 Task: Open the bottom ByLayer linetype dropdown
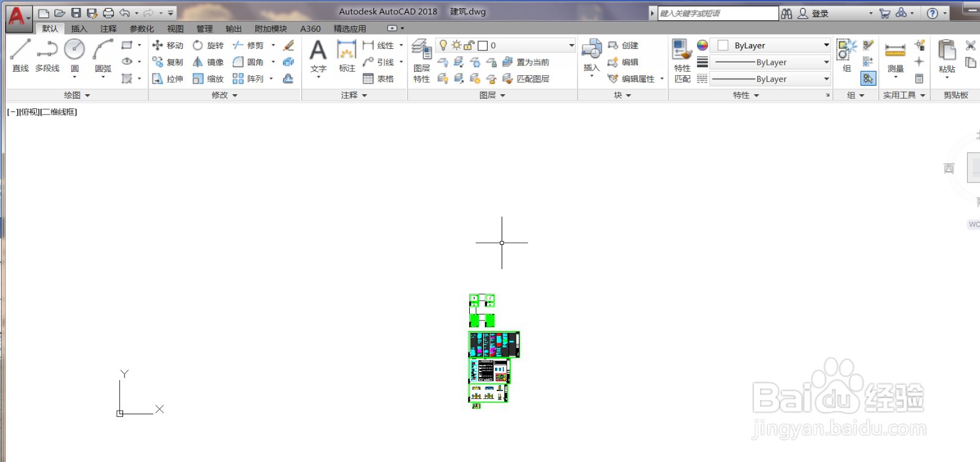pyautogui.click(x=826, y=79)
